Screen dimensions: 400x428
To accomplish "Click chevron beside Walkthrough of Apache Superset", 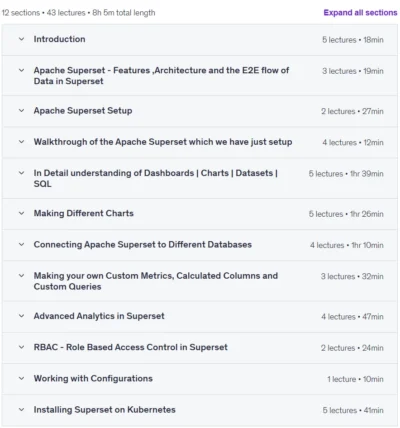I will 21,142.
